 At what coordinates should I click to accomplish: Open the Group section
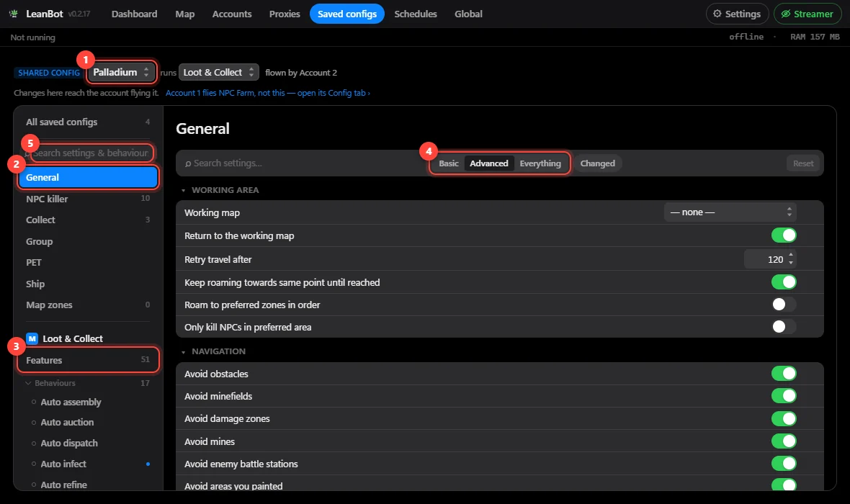click(88, 241)
